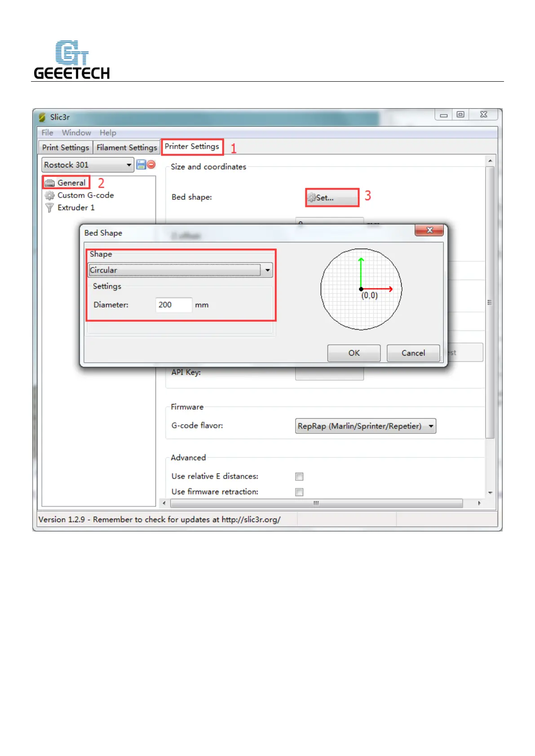Minimize the Slic3r window

click(444, 115)
